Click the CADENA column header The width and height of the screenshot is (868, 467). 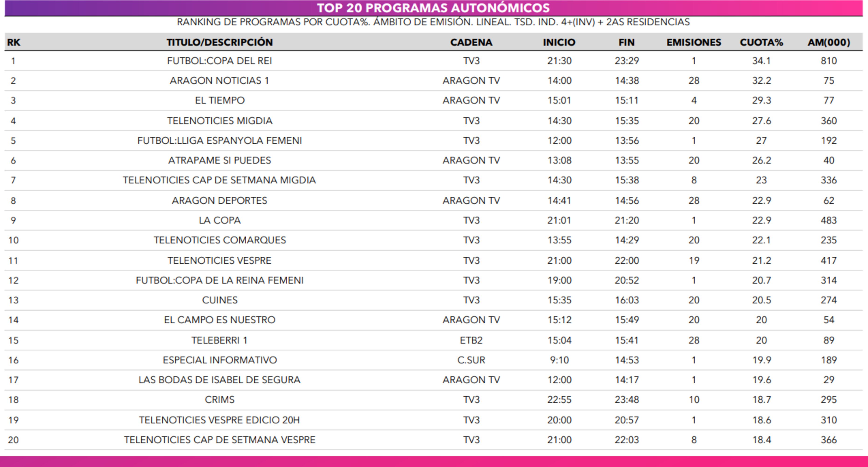coord(471,42)
